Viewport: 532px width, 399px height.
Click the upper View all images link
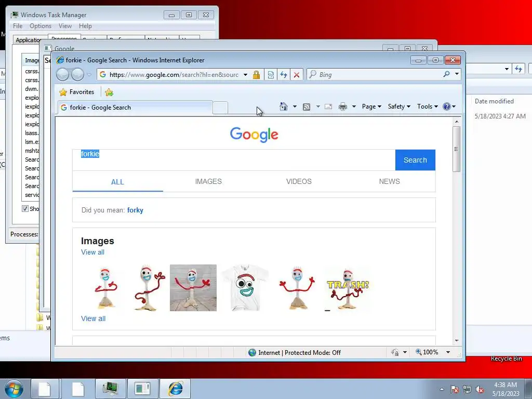[x=92, y=252]
